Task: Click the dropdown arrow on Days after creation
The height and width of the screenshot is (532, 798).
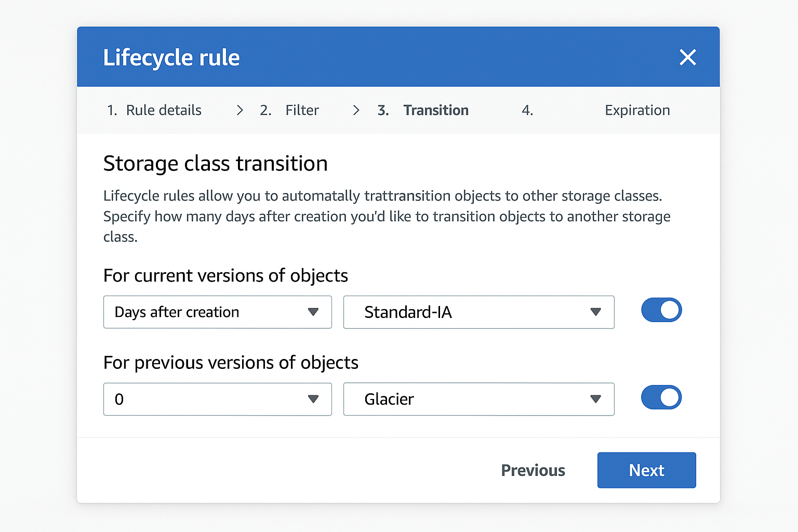Action: coord(314,312)
